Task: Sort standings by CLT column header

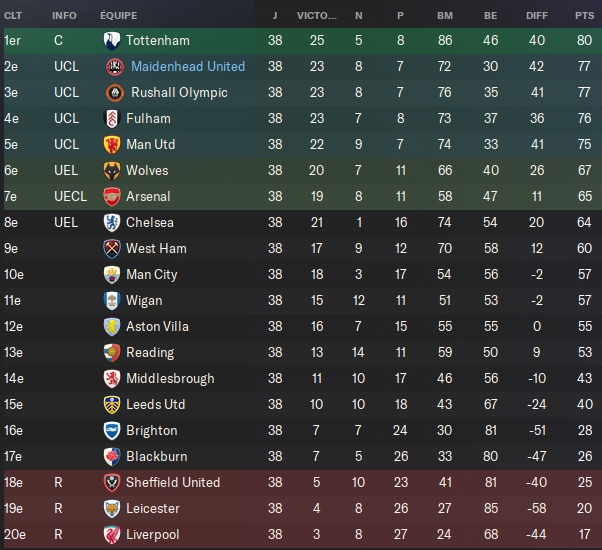Action: [14, 16]
